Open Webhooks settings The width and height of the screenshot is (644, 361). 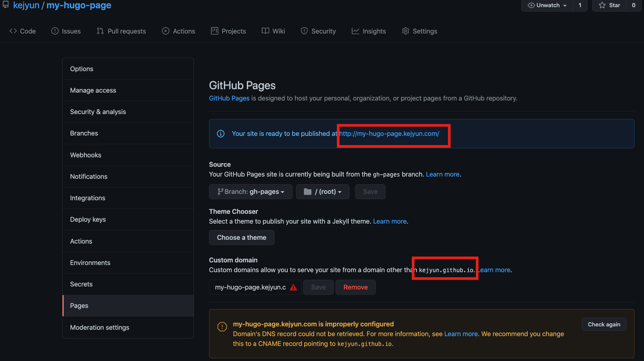click(128, 155)
